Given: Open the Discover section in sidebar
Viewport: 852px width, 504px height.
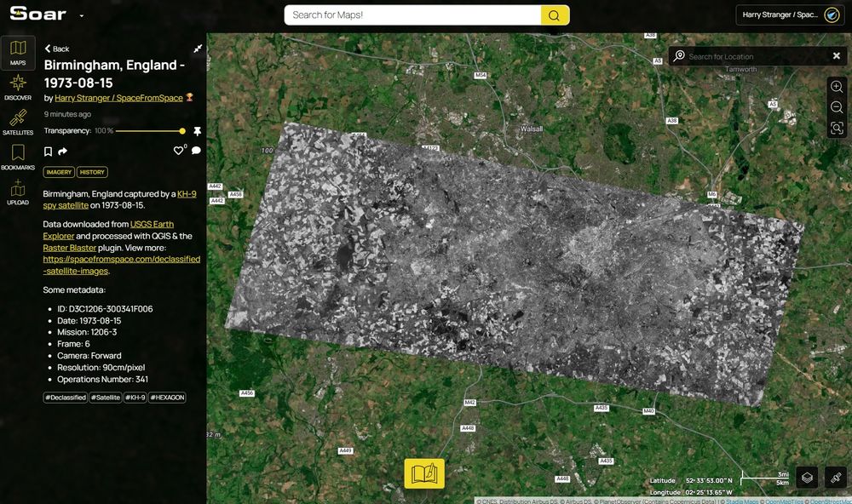Looking at the screenshot, I should coord(18,88).
